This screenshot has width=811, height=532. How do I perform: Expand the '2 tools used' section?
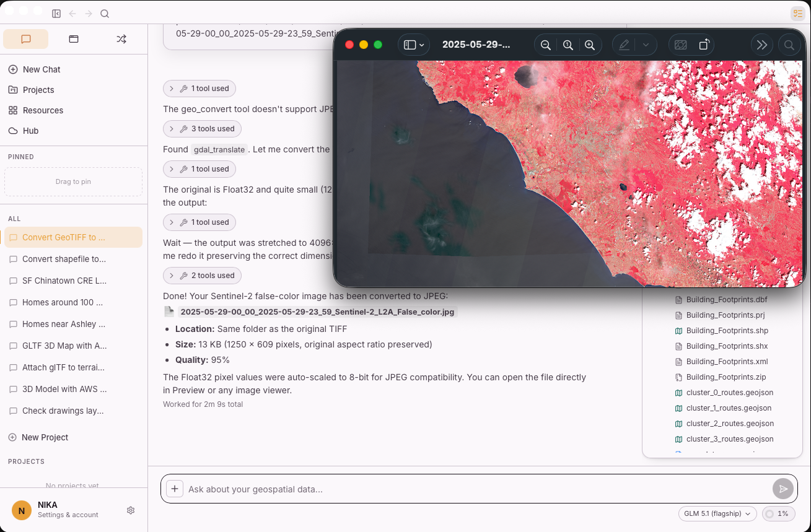202,276
